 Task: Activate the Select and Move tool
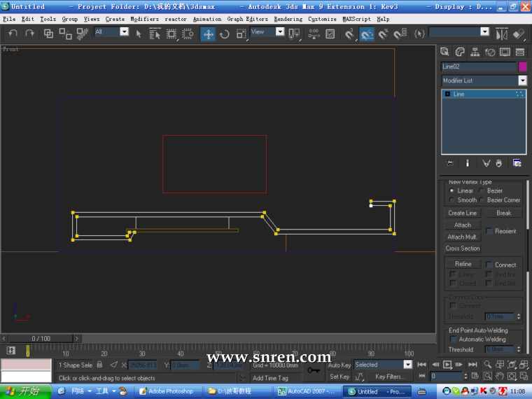(208, 34)
